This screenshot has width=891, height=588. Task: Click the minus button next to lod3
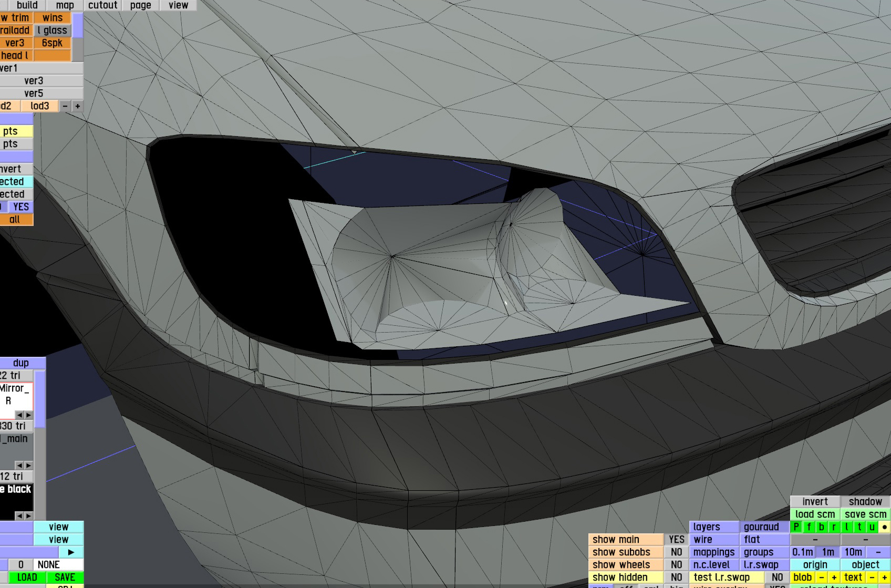pyautogui.click(x=65, y=106)
